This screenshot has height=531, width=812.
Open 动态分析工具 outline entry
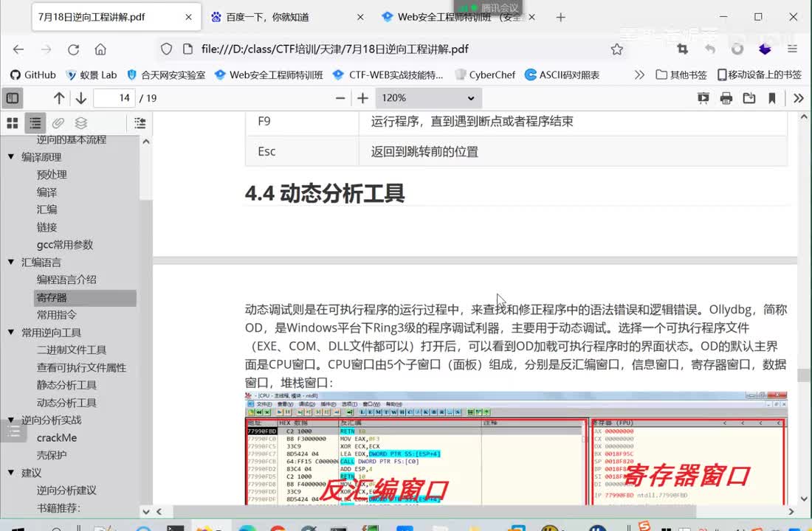pos(66,403)
